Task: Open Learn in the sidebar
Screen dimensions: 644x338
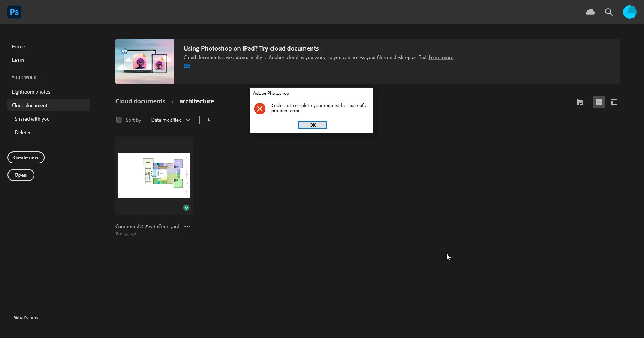Action: [x=18, y=60]
